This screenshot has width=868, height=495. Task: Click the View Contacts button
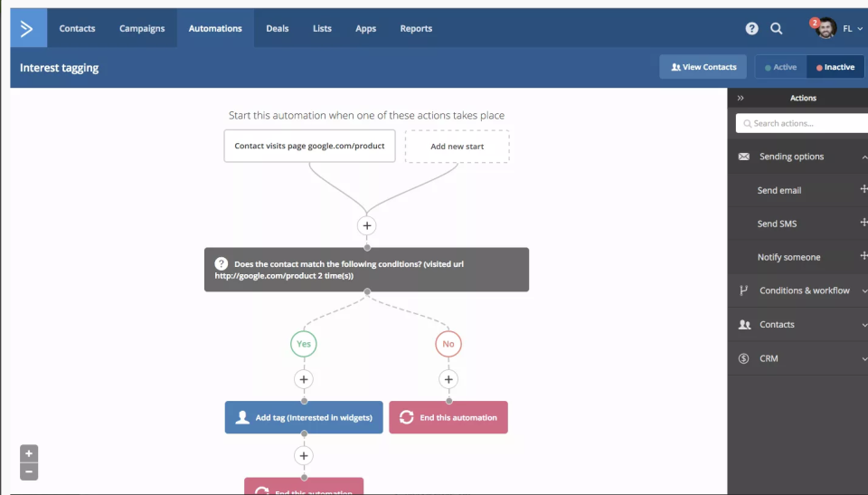703,67
